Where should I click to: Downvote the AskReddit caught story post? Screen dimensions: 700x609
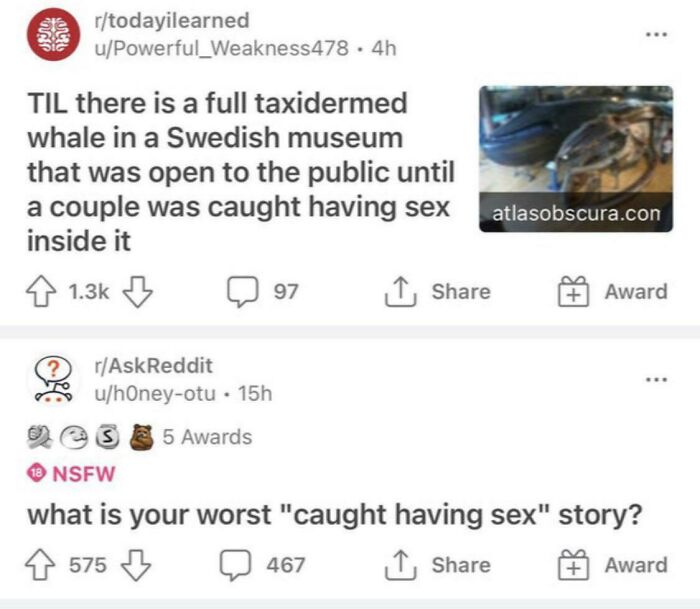coord(136,565)
